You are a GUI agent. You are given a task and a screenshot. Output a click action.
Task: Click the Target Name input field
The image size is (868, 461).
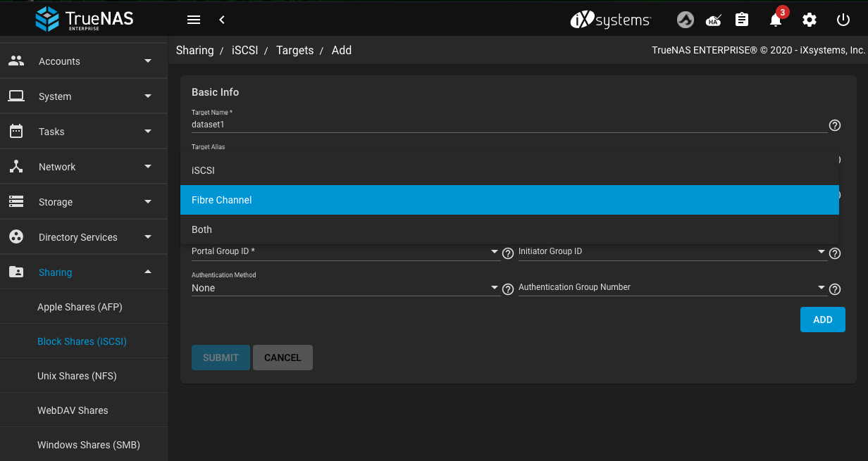[x=509, y=125]
